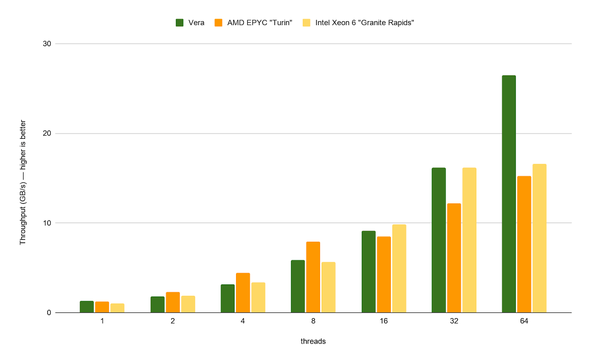The image size is (590, 364).
Task: Click the "threads" x-axis title
Action: (313, 341)
